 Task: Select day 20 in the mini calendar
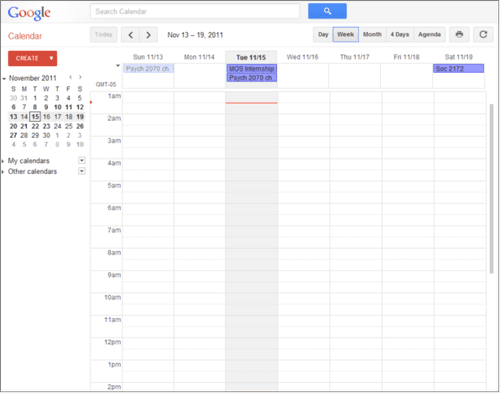pyautogui.click(x=13, y=126)
